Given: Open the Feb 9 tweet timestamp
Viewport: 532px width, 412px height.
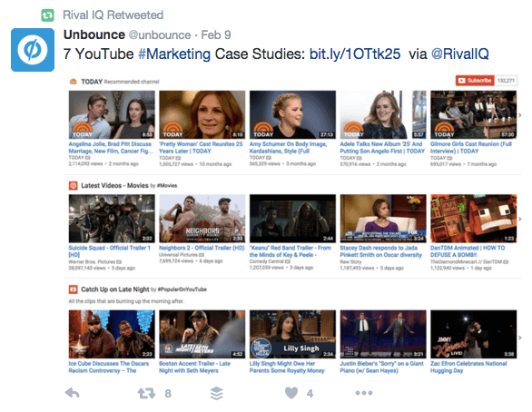Looking at the screenshot, I should click(216, 34).
